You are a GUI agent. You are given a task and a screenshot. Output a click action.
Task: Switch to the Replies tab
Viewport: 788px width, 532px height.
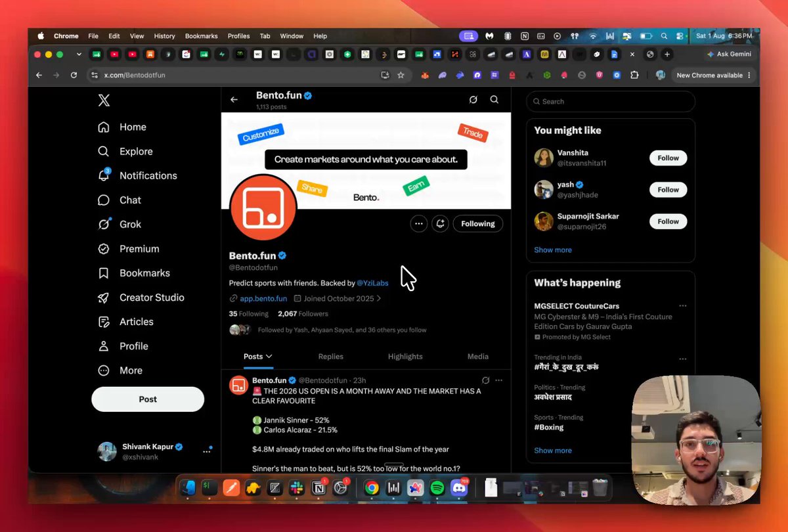(x=331, y=357)
